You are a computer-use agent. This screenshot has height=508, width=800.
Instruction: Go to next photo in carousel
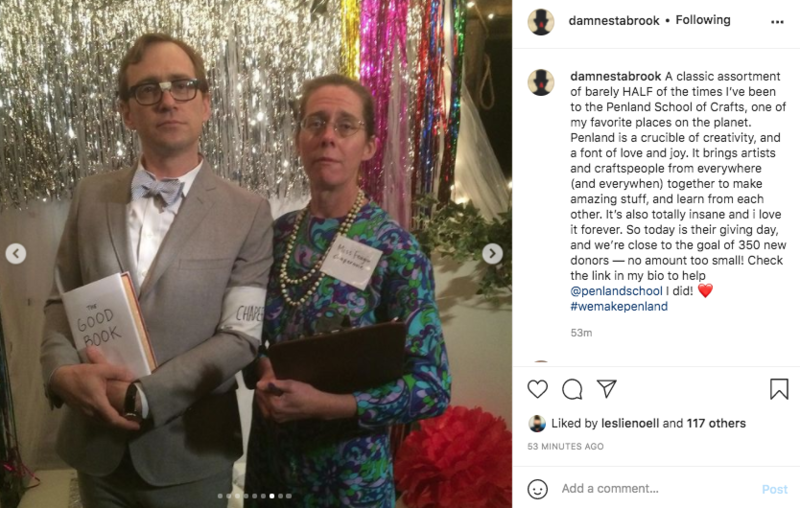pos(492,253)
